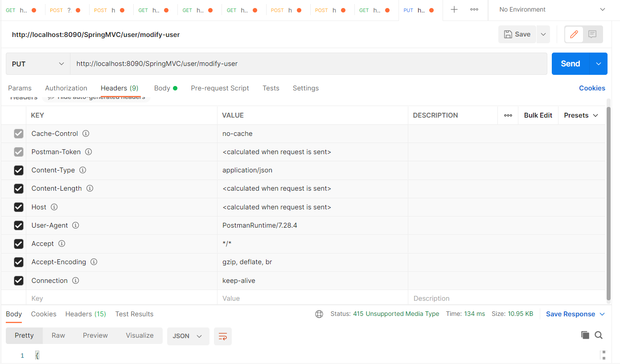Click info icon next to Accept-Encoding
The image size is (620, 364).
tap(94, 262)
